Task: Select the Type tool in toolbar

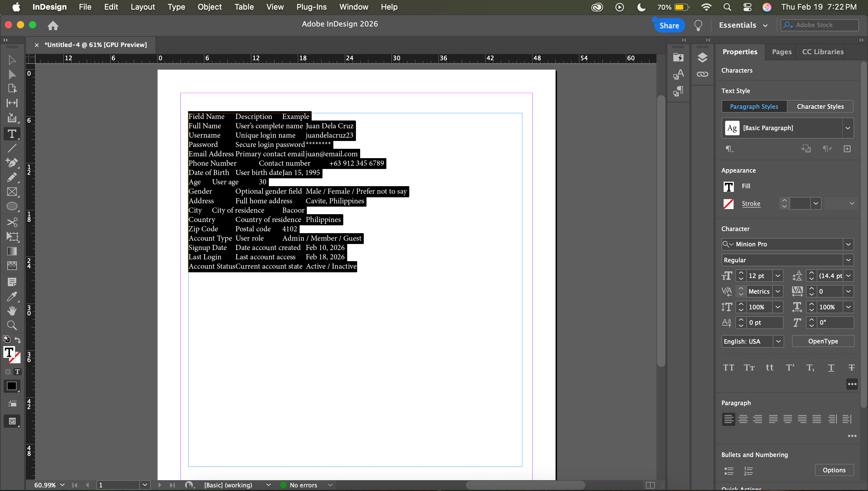Action: [x=12, y=134]
